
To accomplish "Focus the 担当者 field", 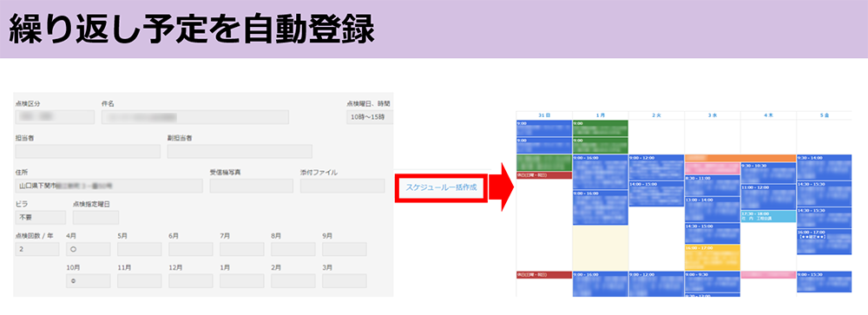I will point(88,152).
